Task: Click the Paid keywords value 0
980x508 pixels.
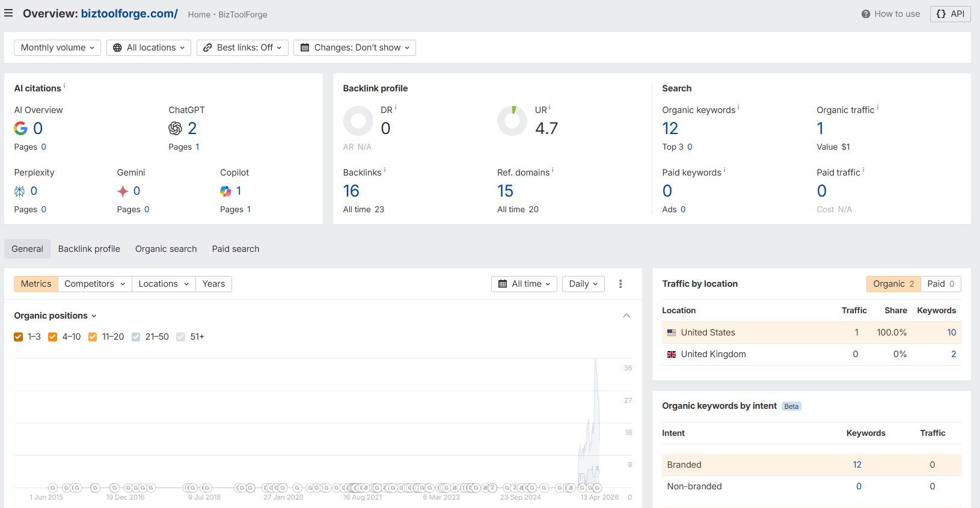Action: click(667, 191)
